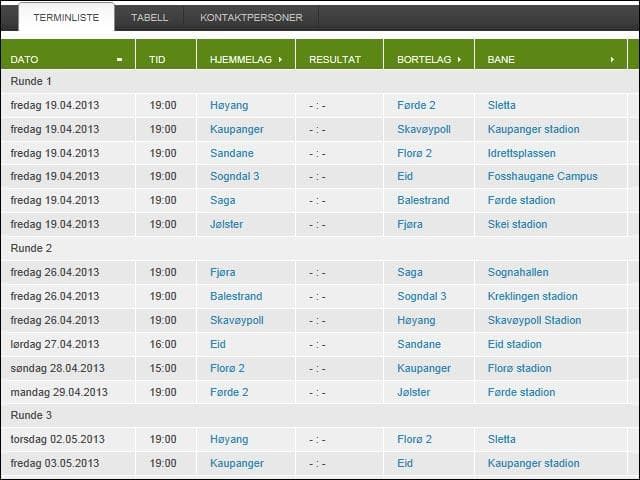The image size is (640, 480).
Task: Open the Idrettsplassen venue link
Action: click(x=521, y=153)
